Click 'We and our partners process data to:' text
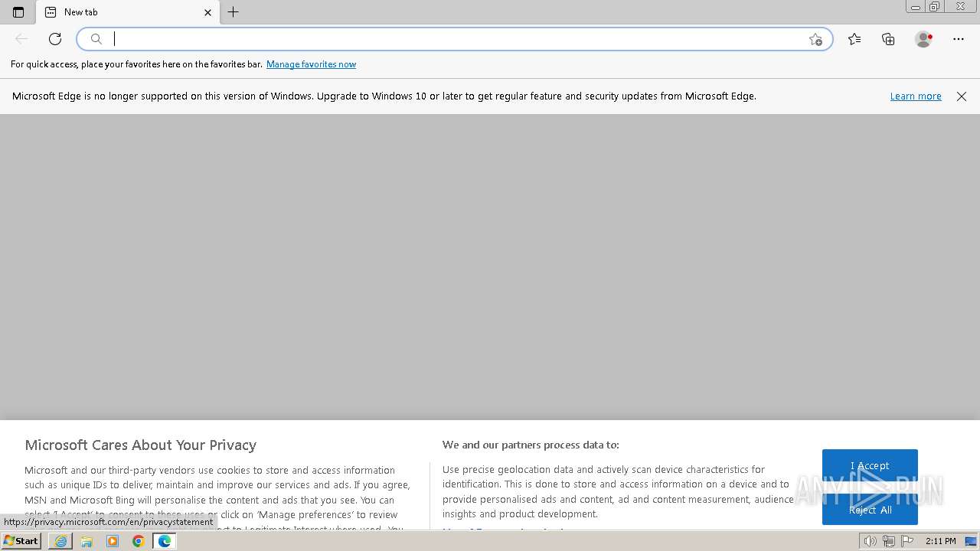 [531, 445]
